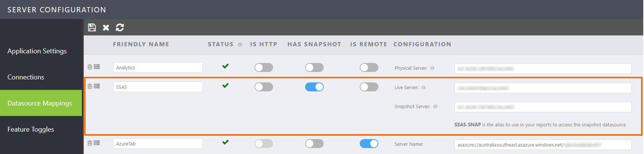Enable Is Remote toggle for SSAS row

click(x=369, y=87)
